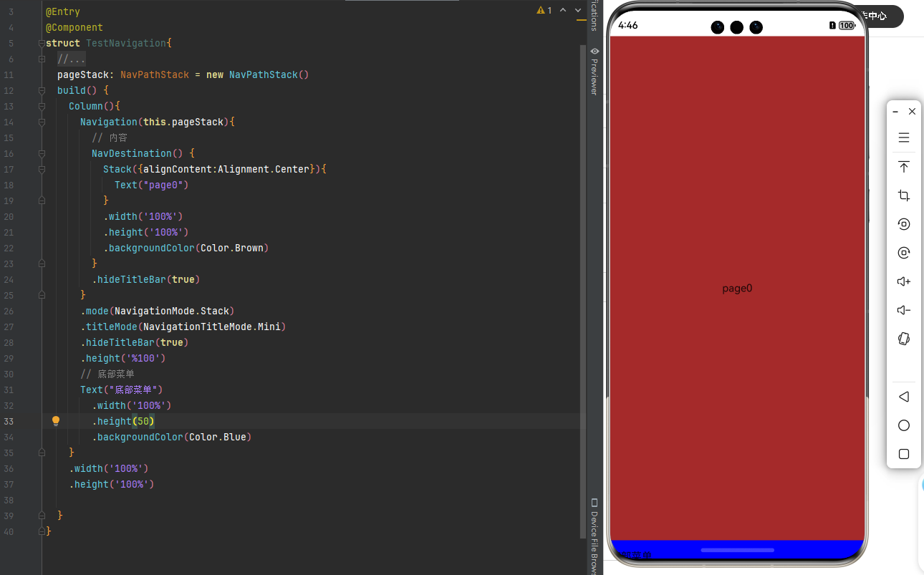The image size is (924, 575).
Task: Click Color.Brown in backgroundColor call
Action: 232,248
